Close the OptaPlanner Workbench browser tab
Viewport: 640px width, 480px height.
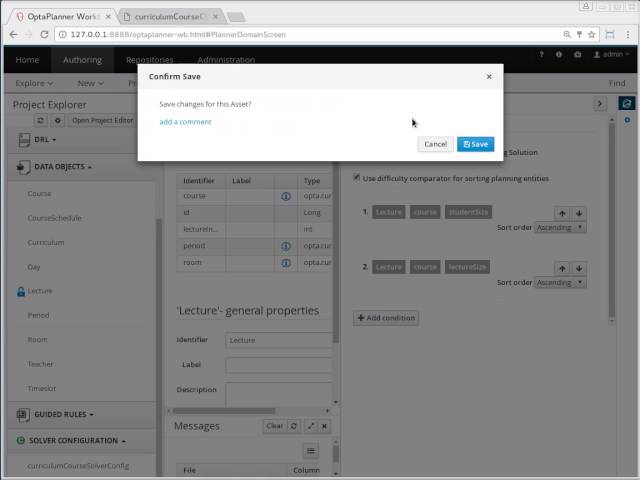[x=108, y=17]
